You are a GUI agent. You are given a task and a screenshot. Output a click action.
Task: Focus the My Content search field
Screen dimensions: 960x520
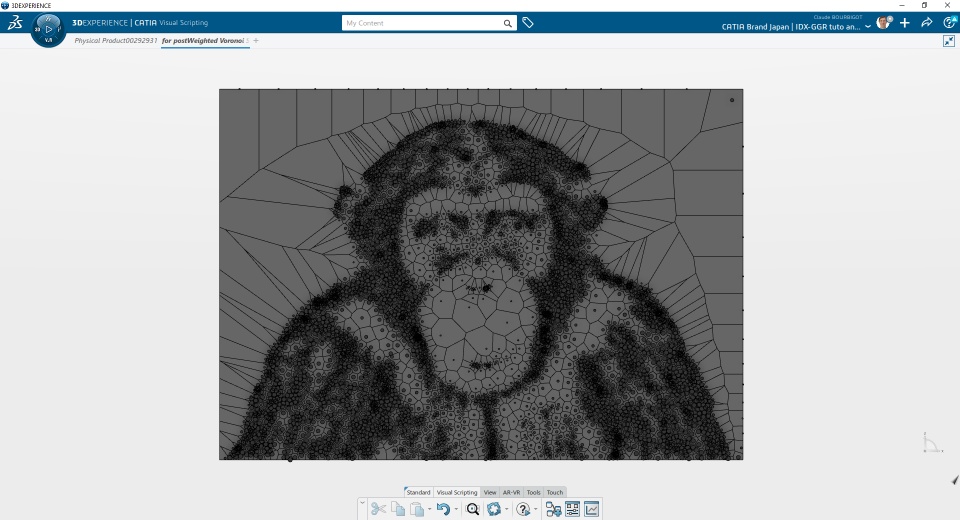click(422, 23)
